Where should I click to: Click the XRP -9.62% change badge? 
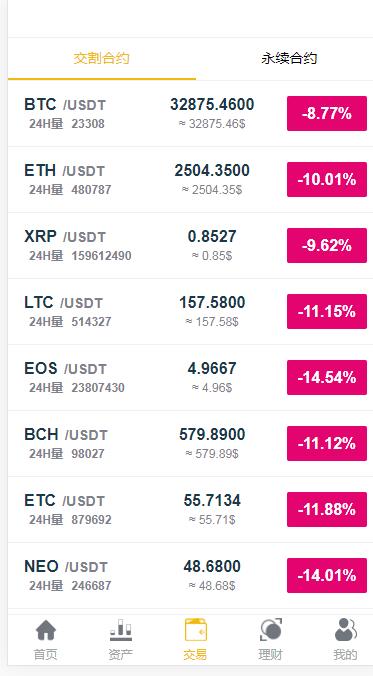click(x=327, y=245)
